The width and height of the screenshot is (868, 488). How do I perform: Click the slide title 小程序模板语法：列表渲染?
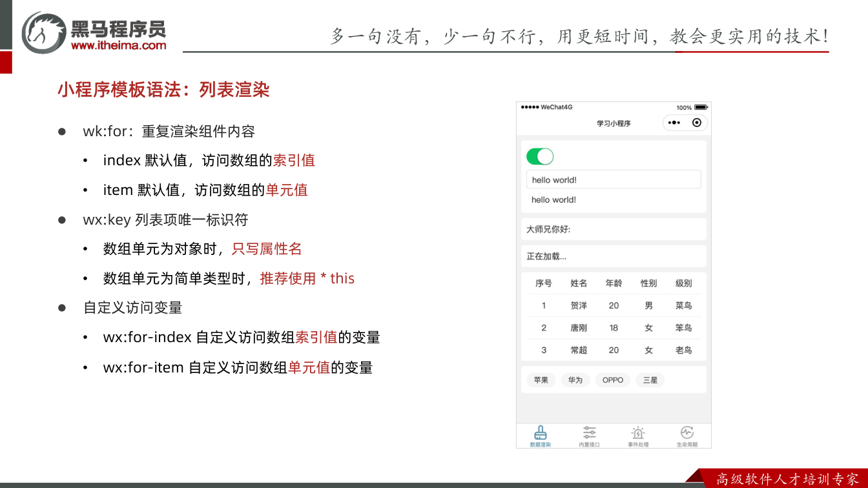coord(163,90)
